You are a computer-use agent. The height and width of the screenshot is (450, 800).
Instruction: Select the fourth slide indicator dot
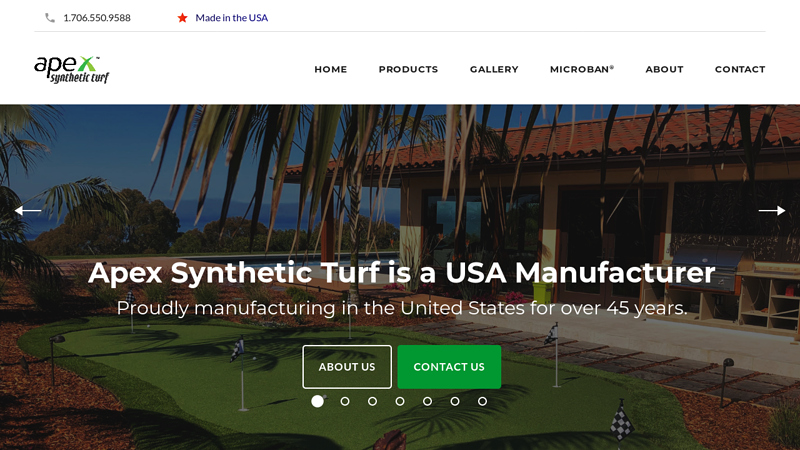pyautogui.click(x=400, y=402)
